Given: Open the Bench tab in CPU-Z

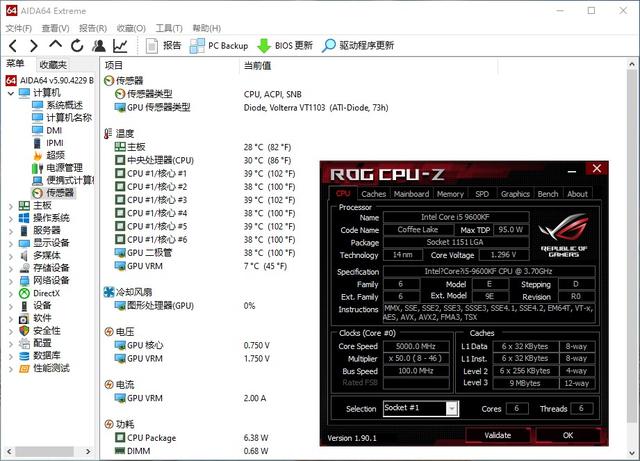Looking at the screenshot, I should [548, 194].
